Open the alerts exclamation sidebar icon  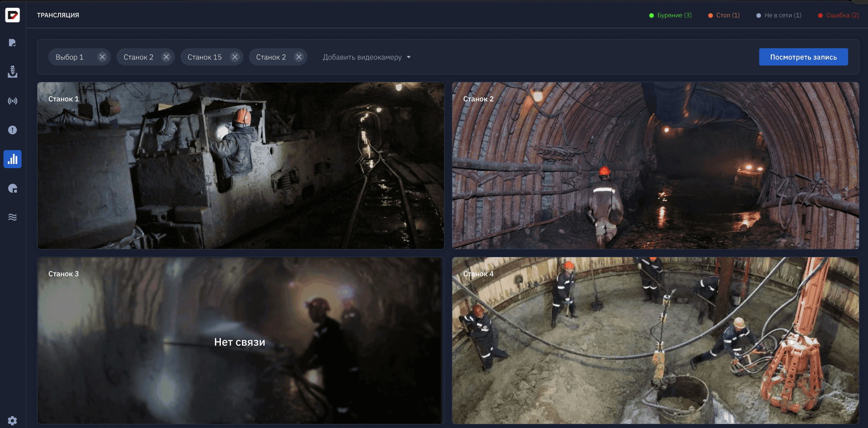[12, 130]
